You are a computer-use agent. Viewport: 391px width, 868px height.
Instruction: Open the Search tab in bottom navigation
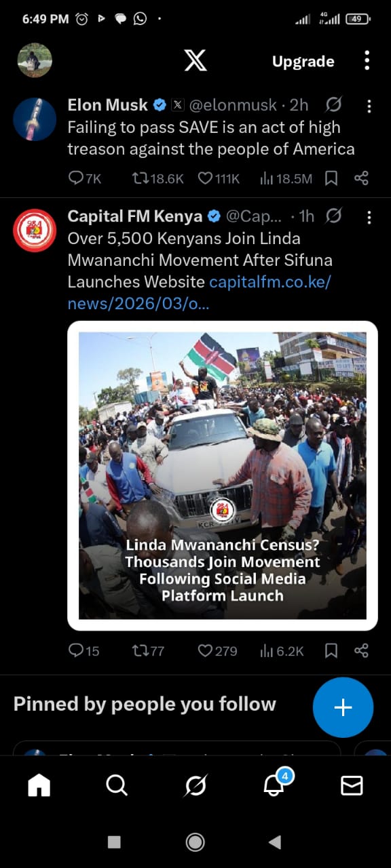tap(117, 785)
